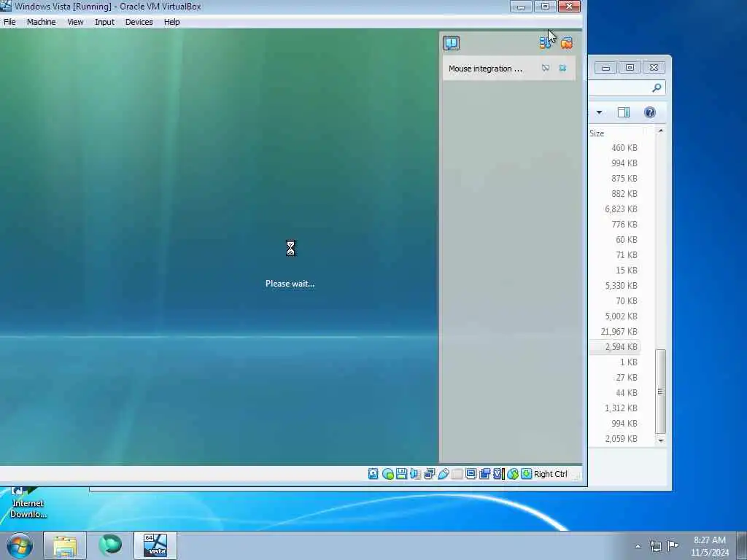The height and width of the screenshot is (560, 747).
Task: Open Windows Explorer from the taskbar
Action: [x=65, y=545]
